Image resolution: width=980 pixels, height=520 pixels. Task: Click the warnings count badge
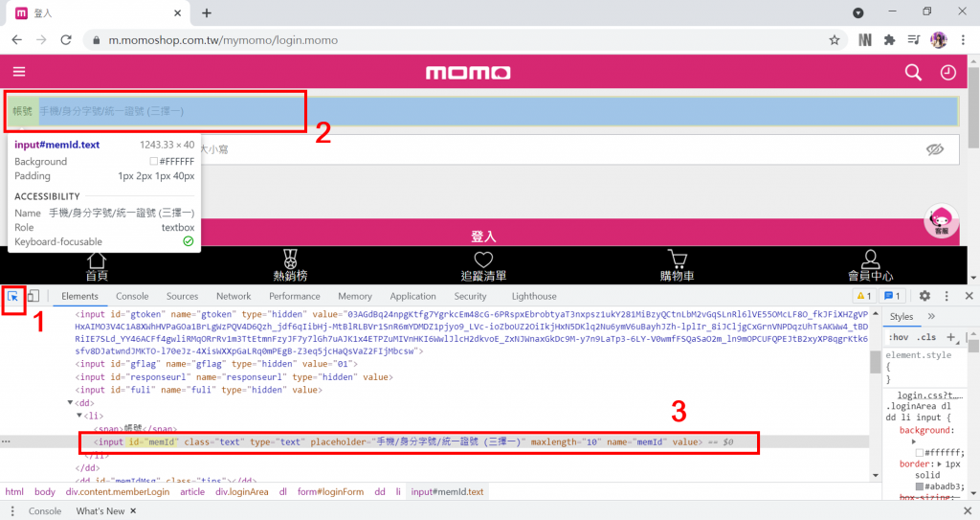[x=864, y=296]
